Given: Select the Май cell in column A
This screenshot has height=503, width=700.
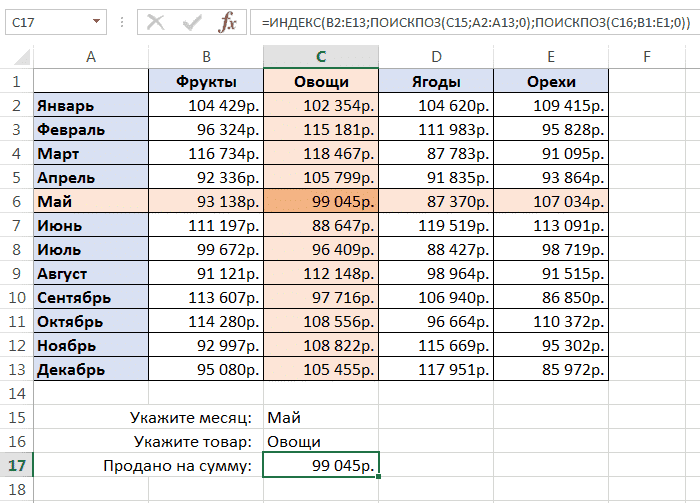Looking at the screenshot, I should 91,201.
